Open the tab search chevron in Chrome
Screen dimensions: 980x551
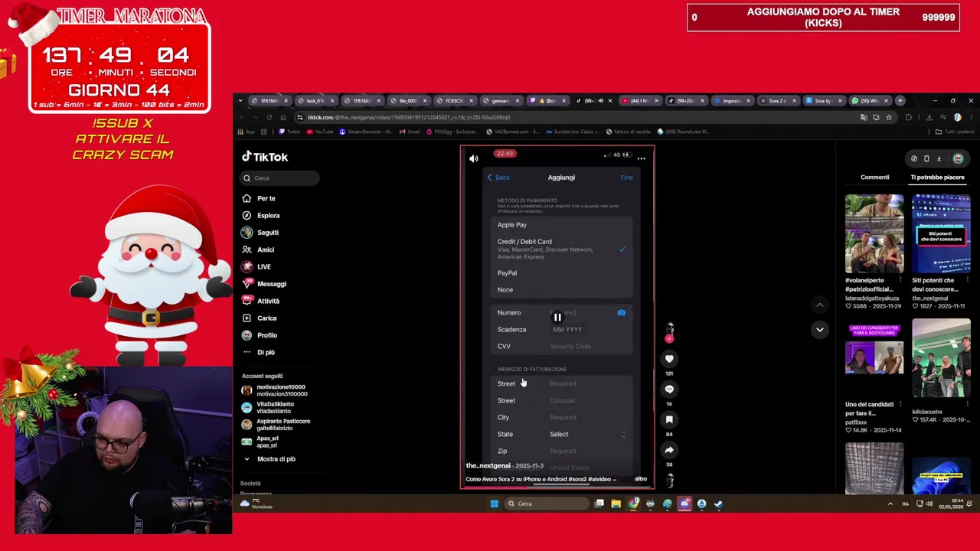point(240,100)
